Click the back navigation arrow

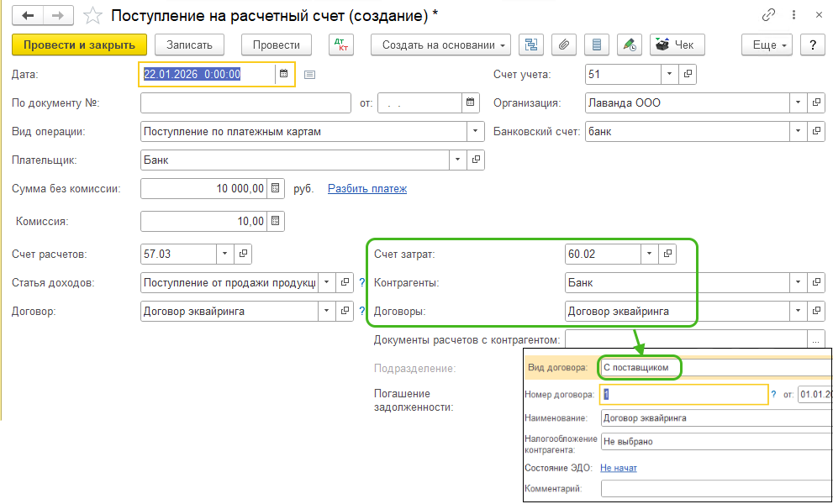[x=29, y=16]
